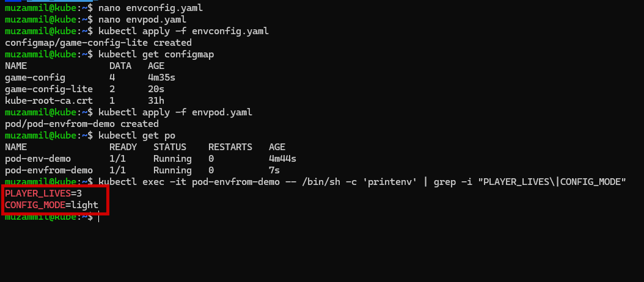Click the grep pattern "PLAYER_LIVES\|CONFIG_MODE" text

pyautogui.click(x=554, y=181)
